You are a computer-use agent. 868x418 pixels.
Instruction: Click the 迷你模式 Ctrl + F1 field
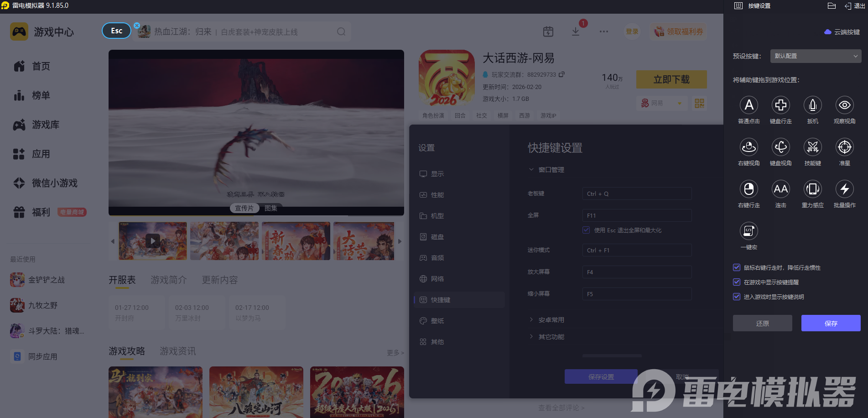point(637,250)
